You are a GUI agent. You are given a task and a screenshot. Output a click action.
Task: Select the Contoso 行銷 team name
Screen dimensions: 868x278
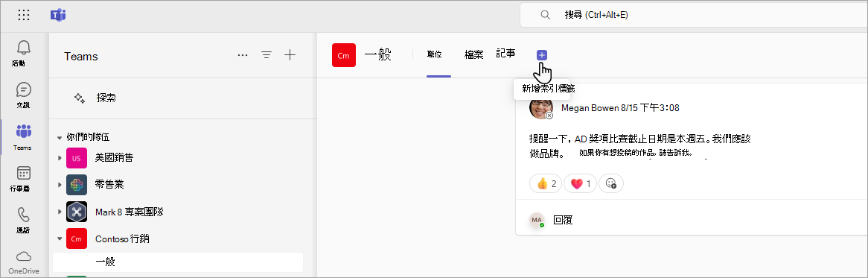122,238
